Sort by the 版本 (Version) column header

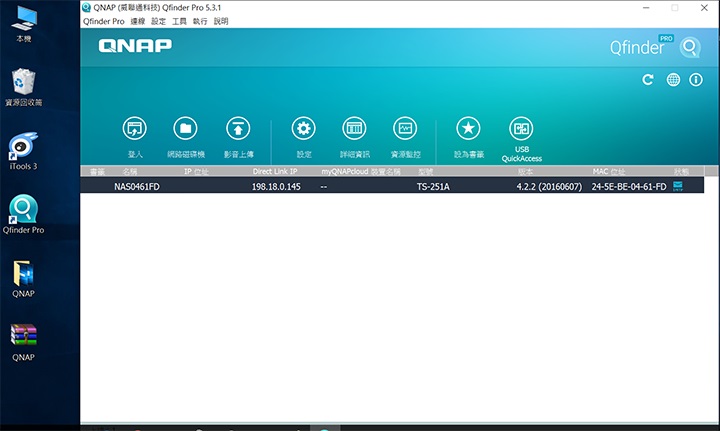525,171
